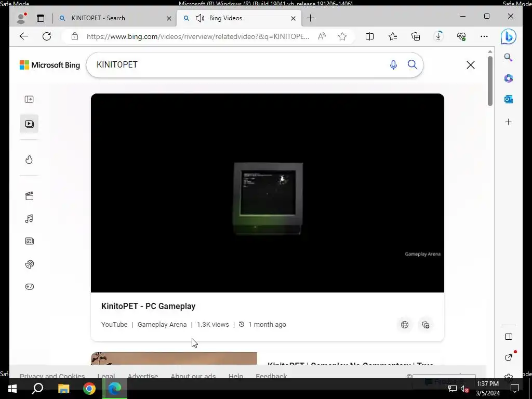Click the Microsoft Bing logo
The height and width of the screenshot is (399, 532).
point(50,65)
